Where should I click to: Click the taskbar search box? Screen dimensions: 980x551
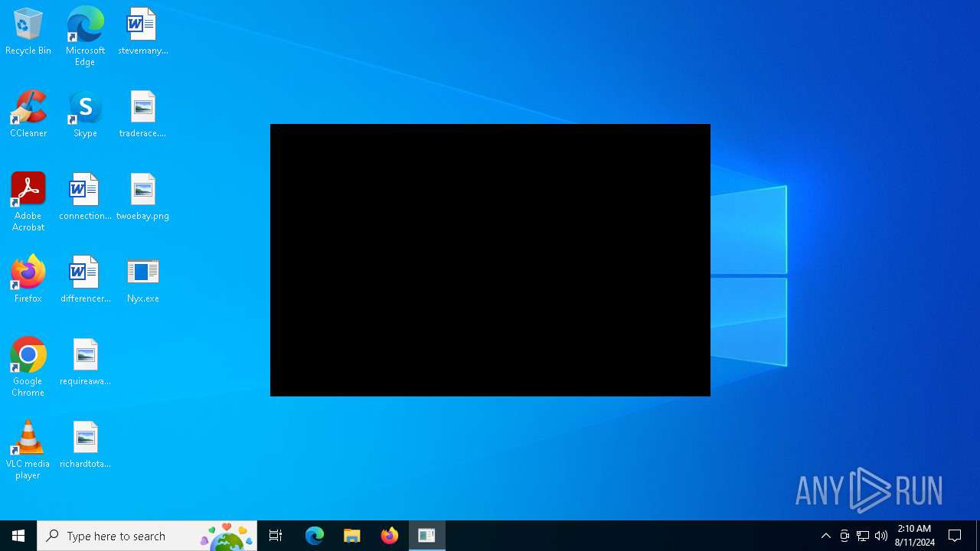tap(147, 536)
